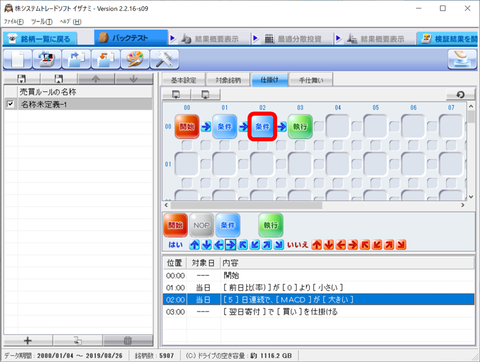Select the バックテスト step tab
Screen dimensions: 480x362
pyautogui.click(x=131, y=38)
